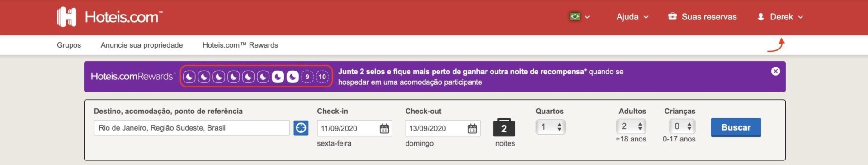The height and width of the screenshot is (165, 868).
Task: Expand the Ajuda help menu
Action: 632,17
